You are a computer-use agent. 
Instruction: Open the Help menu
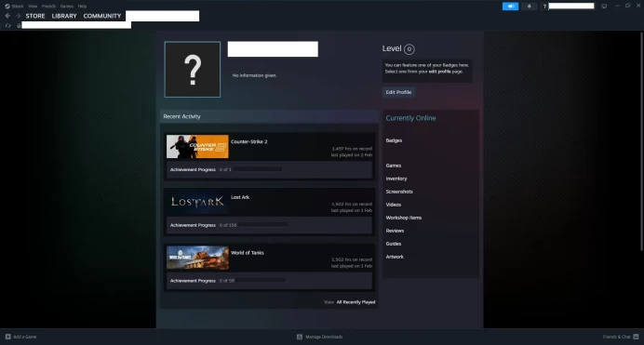(82, 7)
